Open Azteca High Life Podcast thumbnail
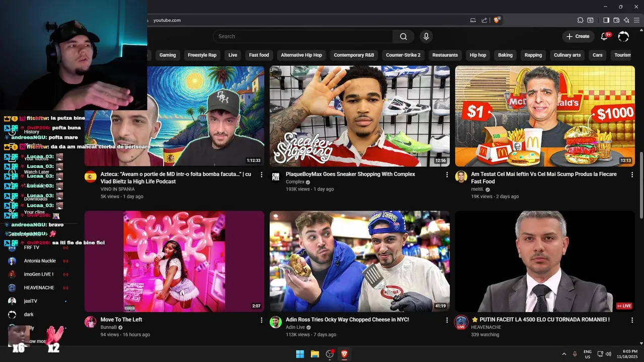 pyautogui.click(x=174, y=116)
